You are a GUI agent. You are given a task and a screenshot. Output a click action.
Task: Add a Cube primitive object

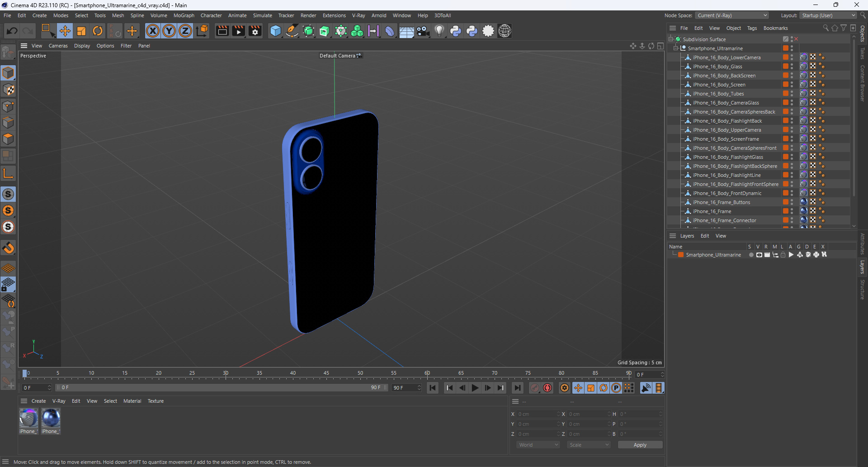(275, 31)
